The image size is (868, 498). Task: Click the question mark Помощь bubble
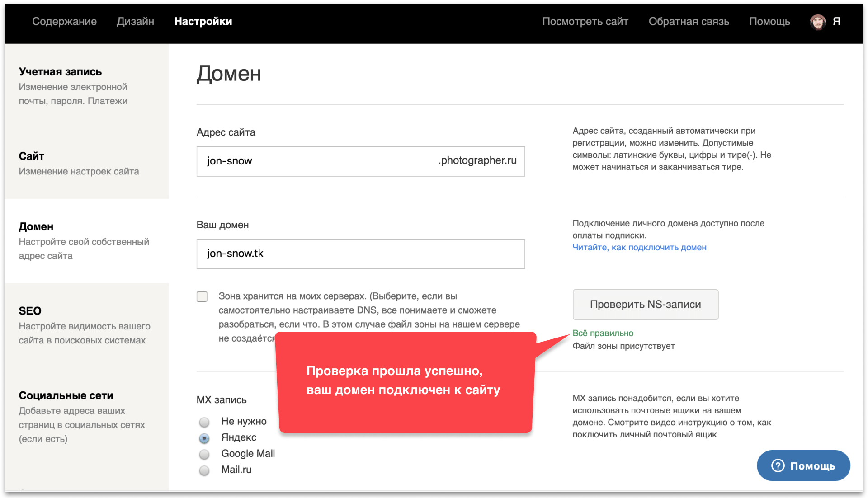click(803, 465)
